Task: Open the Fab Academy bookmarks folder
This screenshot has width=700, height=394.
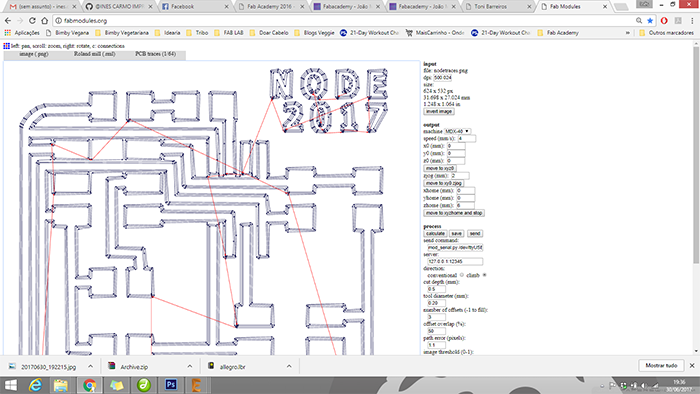Action: (558, 33)
